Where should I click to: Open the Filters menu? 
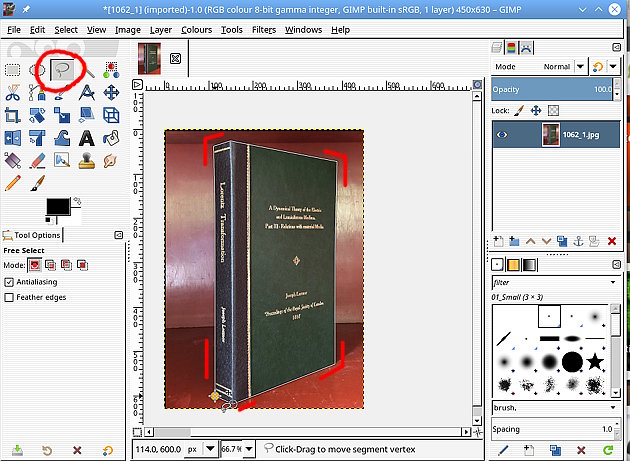click(x=264, y=30)
